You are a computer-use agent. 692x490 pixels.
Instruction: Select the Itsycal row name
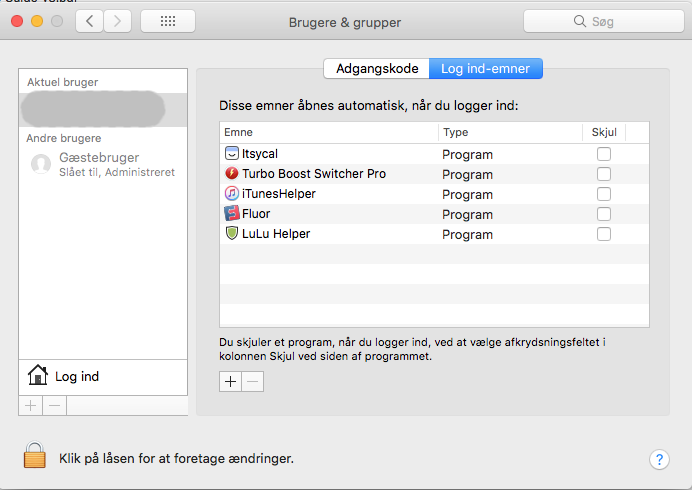coord(260,154)
